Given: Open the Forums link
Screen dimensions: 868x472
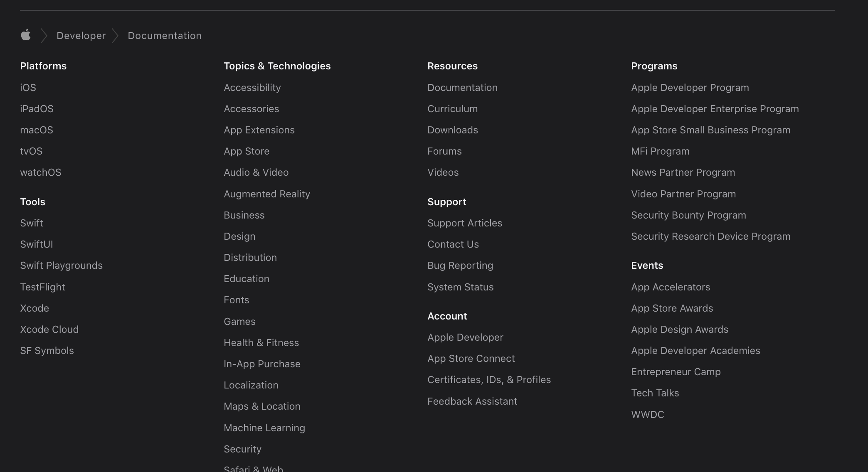Looking at the screenshot, I should coord(444,151).
